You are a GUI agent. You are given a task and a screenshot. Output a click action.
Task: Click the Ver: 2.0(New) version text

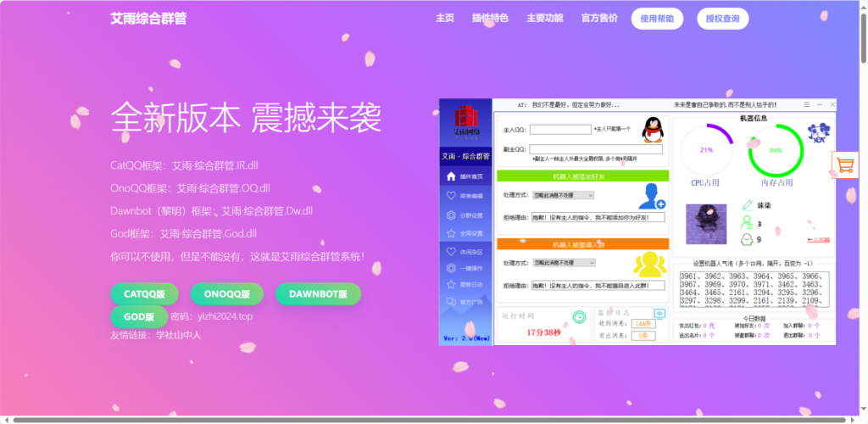[x=466, y=338]
